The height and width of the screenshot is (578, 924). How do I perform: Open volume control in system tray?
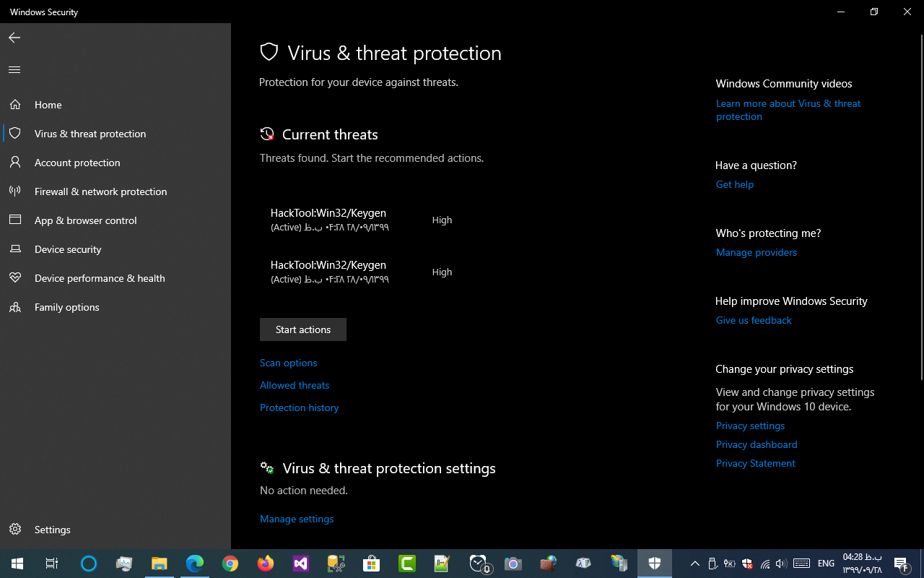[781, 564]
